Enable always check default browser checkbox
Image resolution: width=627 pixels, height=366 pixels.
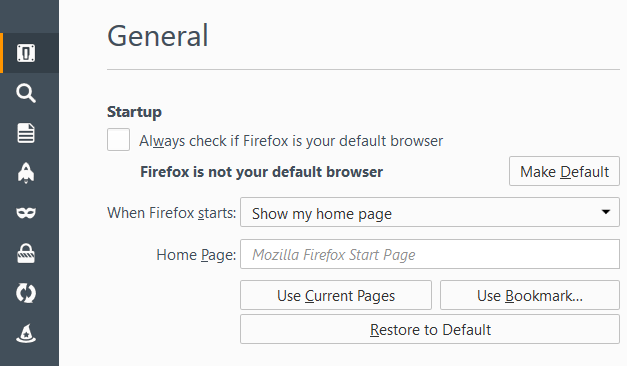[x=118, y=140]
